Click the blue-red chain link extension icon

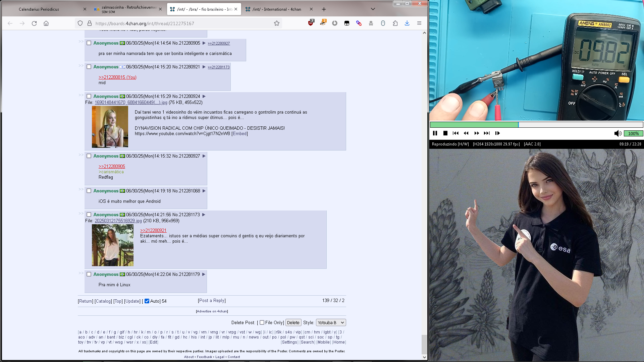(x=359, y=23)
